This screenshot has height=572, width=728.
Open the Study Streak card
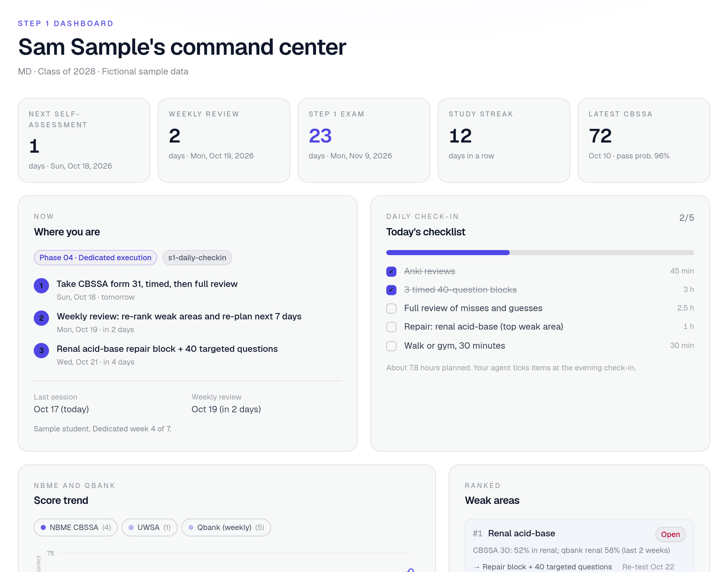click(x=504, y=140)
